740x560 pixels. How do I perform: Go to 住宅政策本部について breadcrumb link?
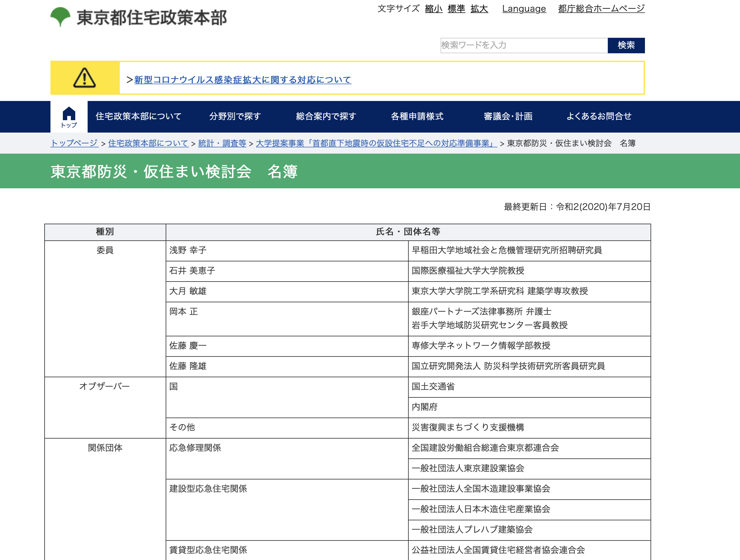point(148,143)
